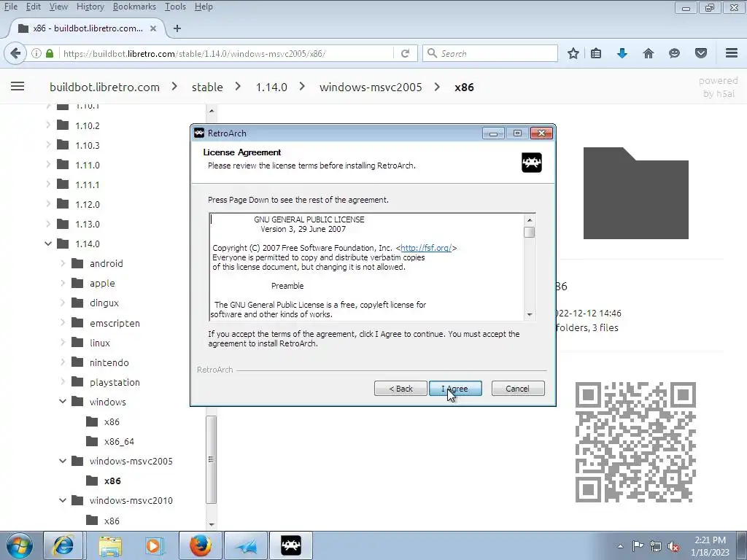The width and height of the screenshot is (747, 560).
Task: Click the Windows Start orb
Action: tap(20, 546)
